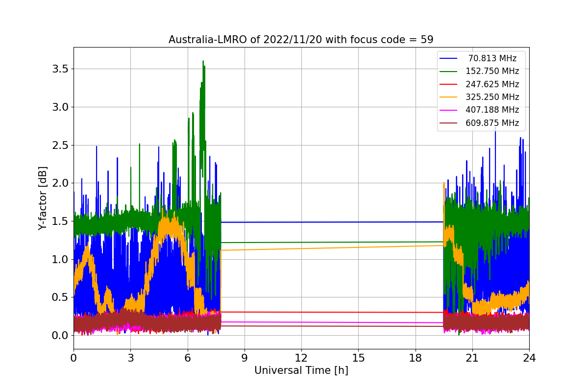Click the 152.750 MHz legend label
The image size is (588, 392).
click(x=492, y=71)
